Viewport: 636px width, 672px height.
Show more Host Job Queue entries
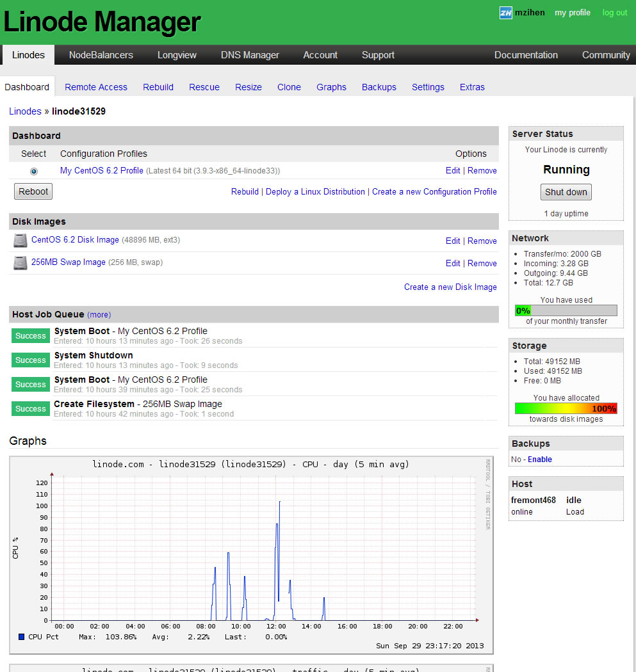pos(99,315)
